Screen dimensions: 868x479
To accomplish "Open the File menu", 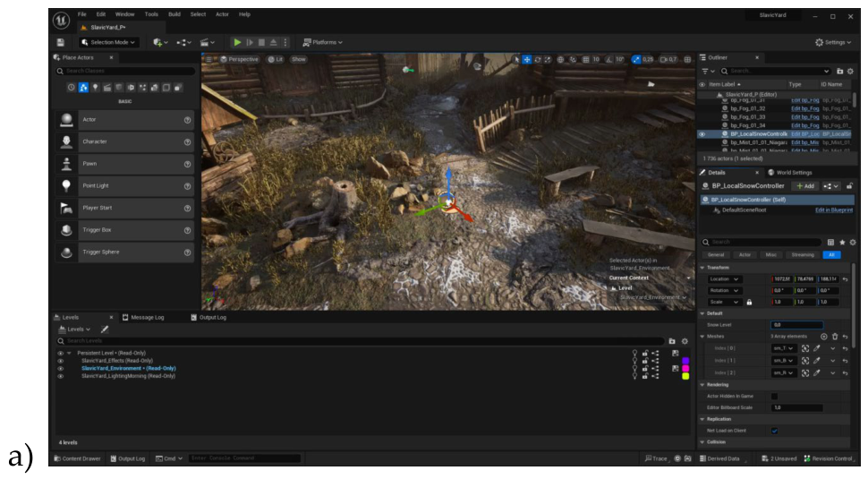I will click(x=82, y=14).
